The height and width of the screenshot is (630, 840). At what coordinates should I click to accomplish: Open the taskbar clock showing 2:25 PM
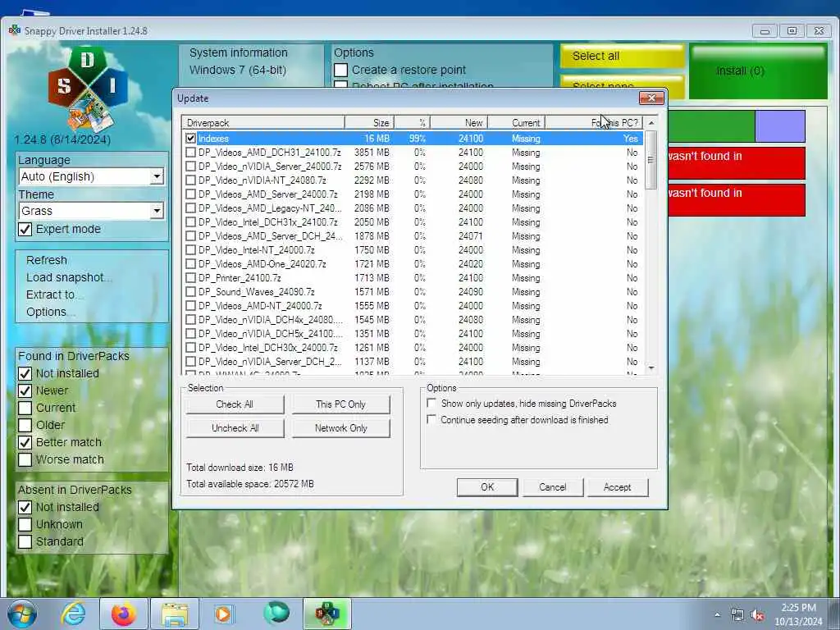point(798,615)
